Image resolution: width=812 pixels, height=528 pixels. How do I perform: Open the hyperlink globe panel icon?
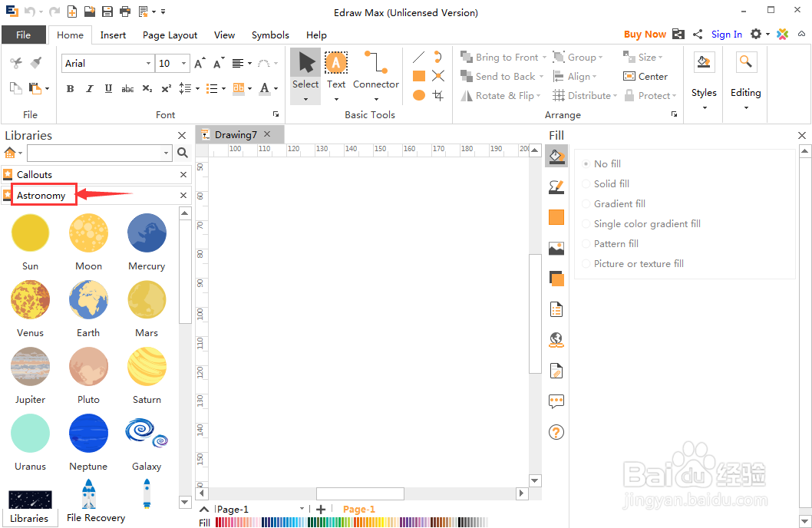click(x=556, y=339)
